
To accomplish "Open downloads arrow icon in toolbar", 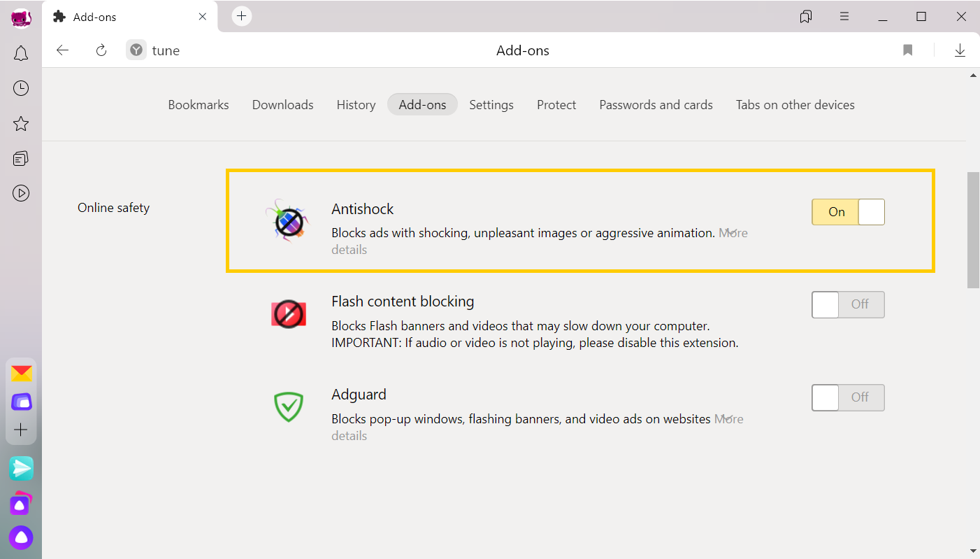I will pos(960,50).
